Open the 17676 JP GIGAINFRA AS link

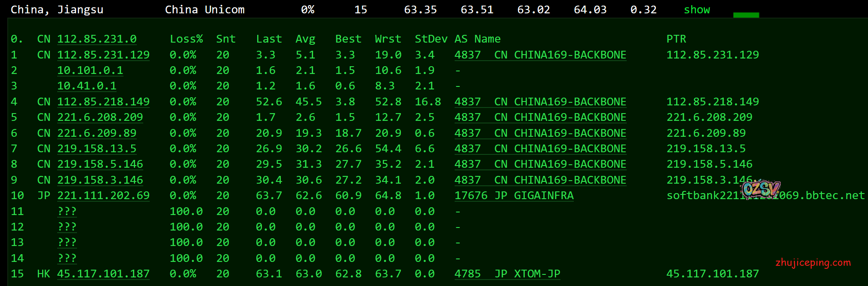[x=514, y=196]
